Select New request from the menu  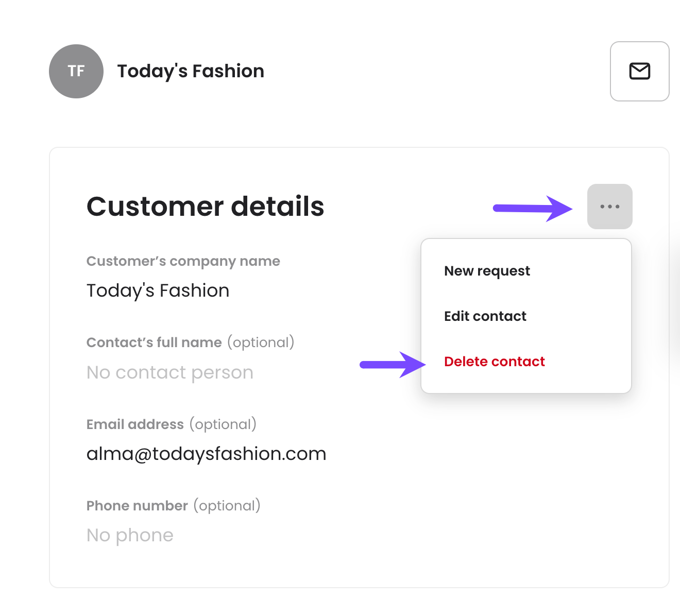point(487,271)
